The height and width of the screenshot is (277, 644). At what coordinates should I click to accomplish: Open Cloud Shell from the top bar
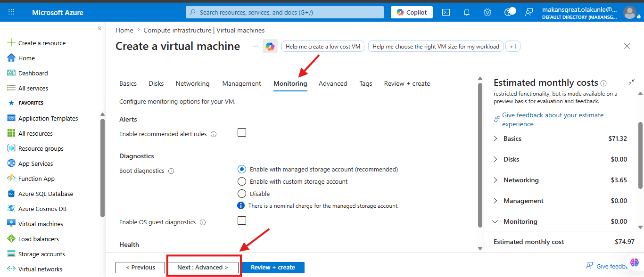tap(446, 12)
